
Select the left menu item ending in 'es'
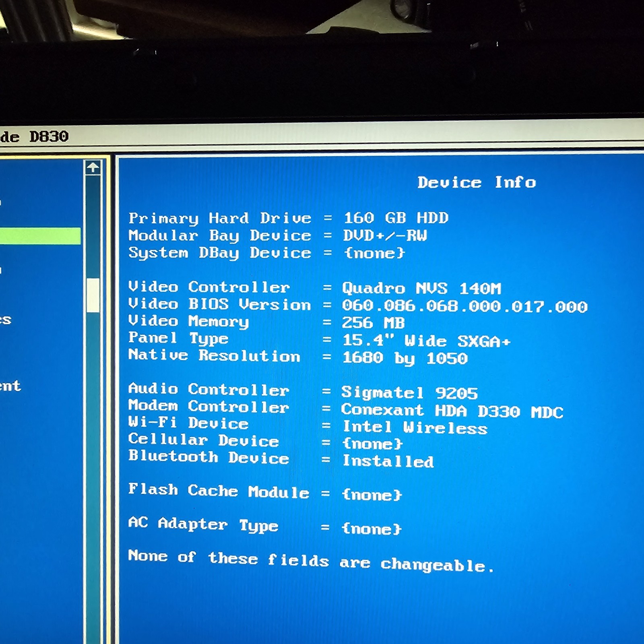[x=6, y=320]
